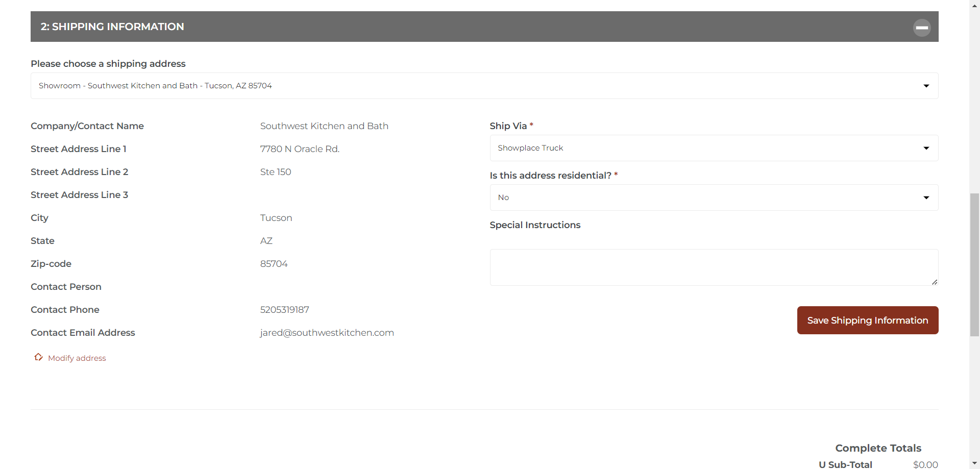Click the U Sub-Total label
Screen dimensions: 980x469
point(846,464)
